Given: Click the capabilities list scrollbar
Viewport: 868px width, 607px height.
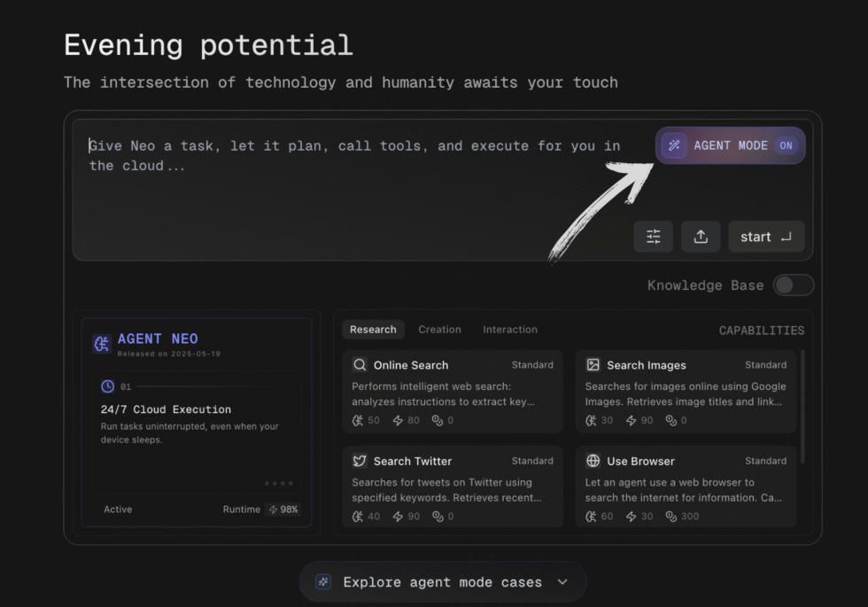Looking at the screenshot, I should pyautogui.click(x=803, y=408).
